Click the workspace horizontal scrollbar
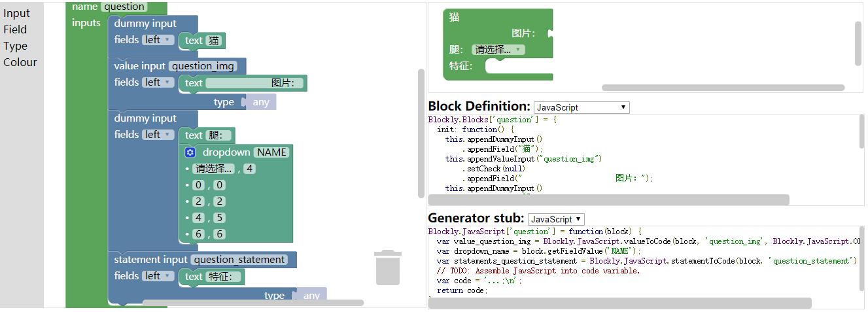 click(253, 303)
